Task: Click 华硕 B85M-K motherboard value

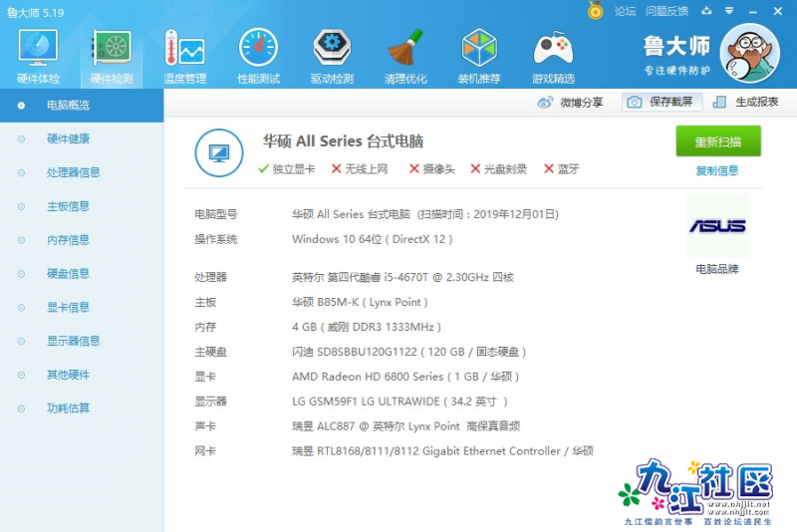Action: 360,302
